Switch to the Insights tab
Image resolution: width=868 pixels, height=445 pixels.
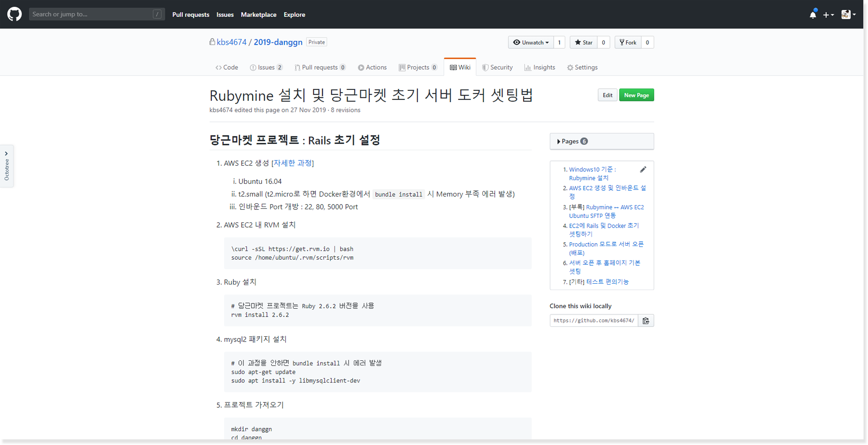540,67
